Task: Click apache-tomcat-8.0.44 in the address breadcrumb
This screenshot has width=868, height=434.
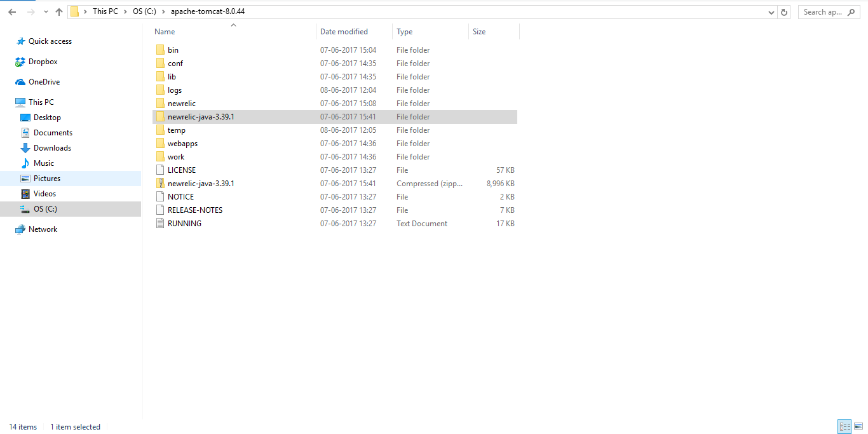Action: pos(207,11)
